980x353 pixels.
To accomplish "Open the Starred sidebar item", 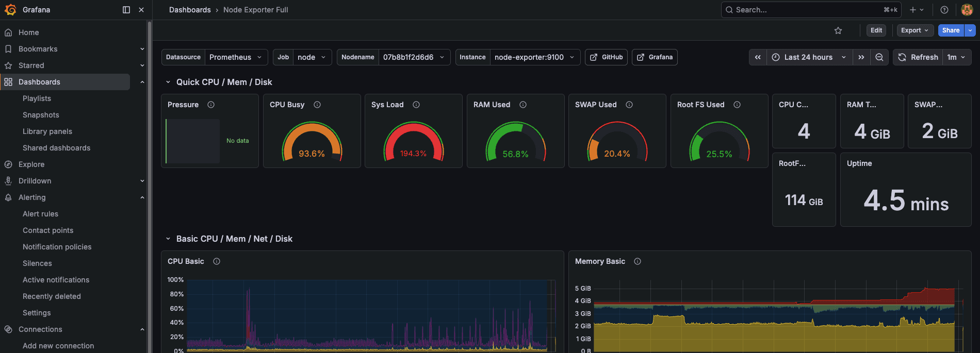I will point(31,65).
